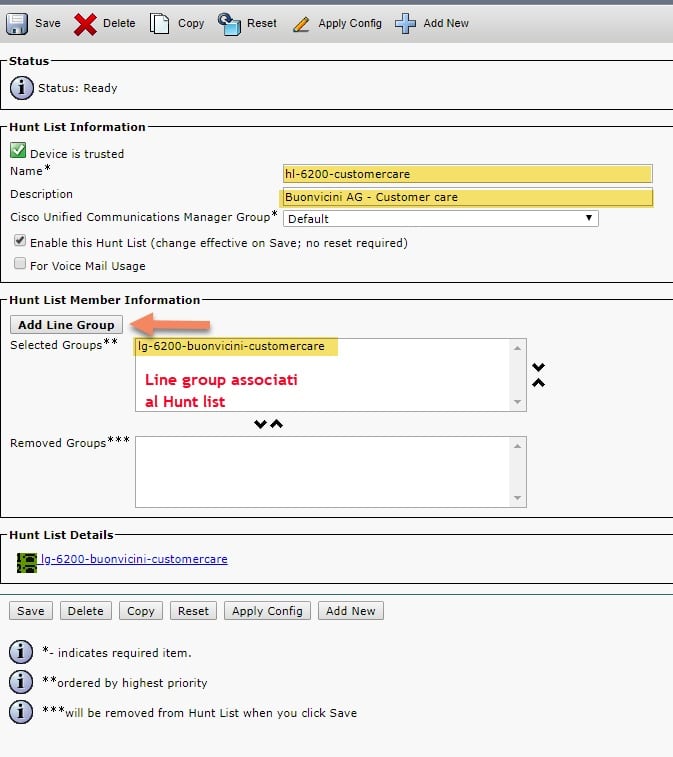Viewport: 673px width, 757px height.
Task: Check the For Voice Mail Usage box
Action: pyautogui.click(x=20, y=263)
